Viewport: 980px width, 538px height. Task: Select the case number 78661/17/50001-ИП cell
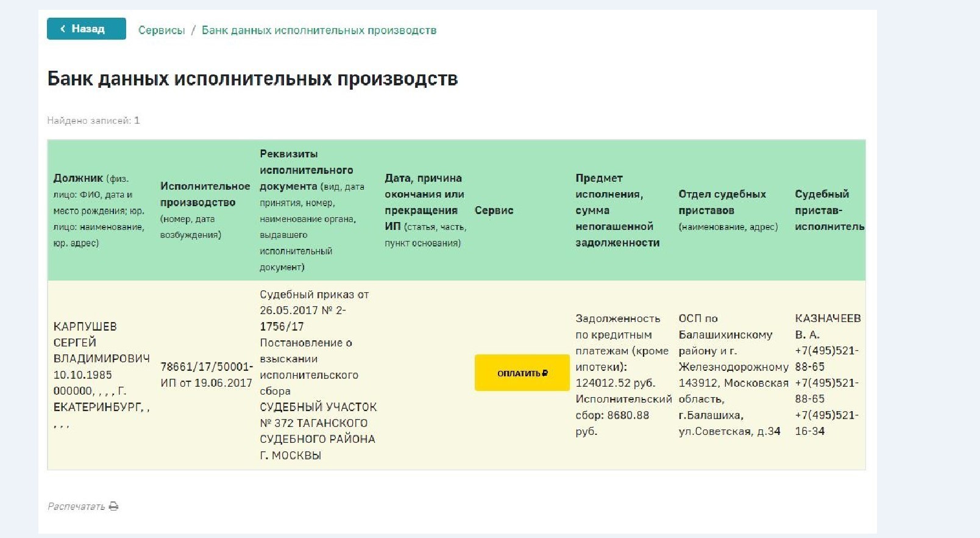pos(206,375)
